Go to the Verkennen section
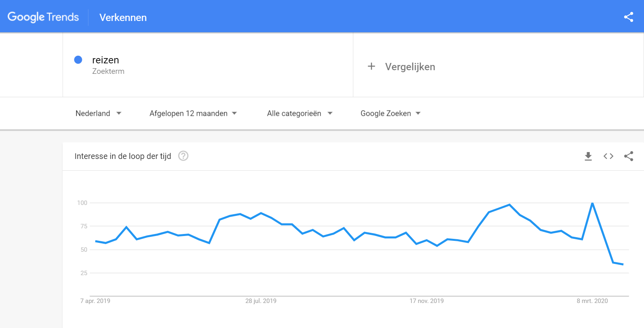This screenshot has height=328, width=644. [123, 17]
